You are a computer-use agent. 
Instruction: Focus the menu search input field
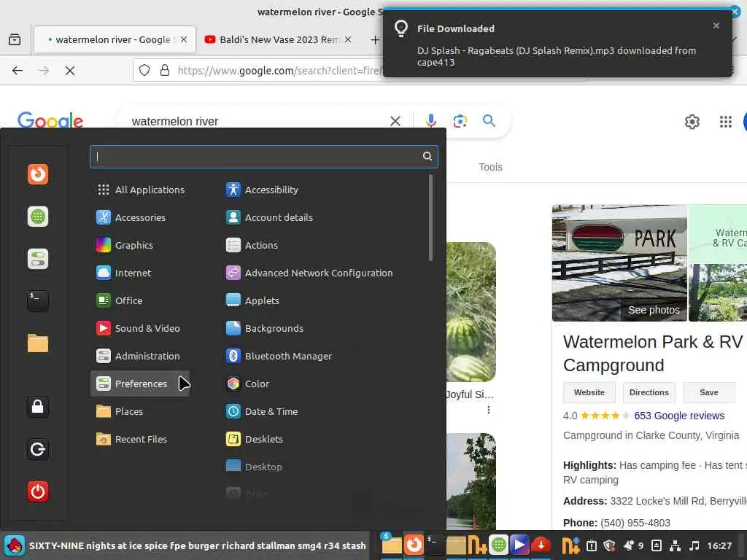tap(263, 156)
